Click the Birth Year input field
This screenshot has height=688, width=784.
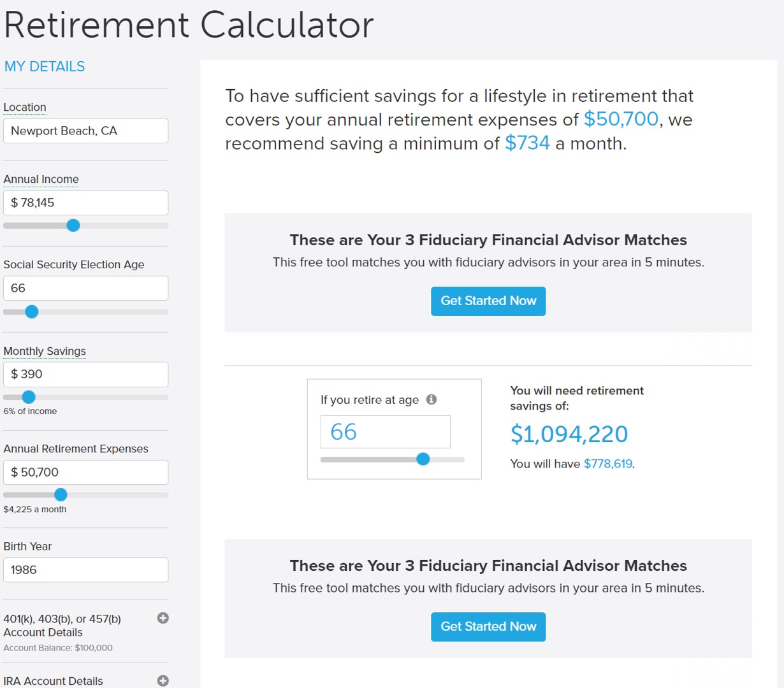click(x=86, y=570)
